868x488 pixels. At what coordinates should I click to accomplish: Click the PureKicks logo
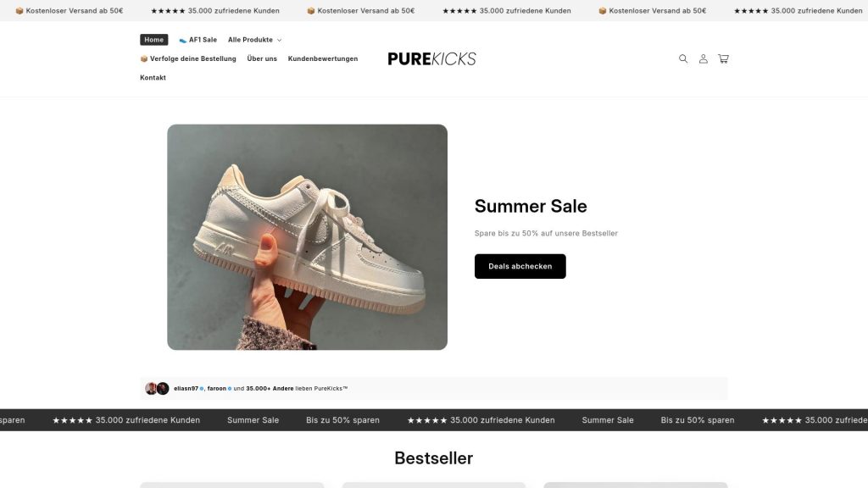point(431,58)
